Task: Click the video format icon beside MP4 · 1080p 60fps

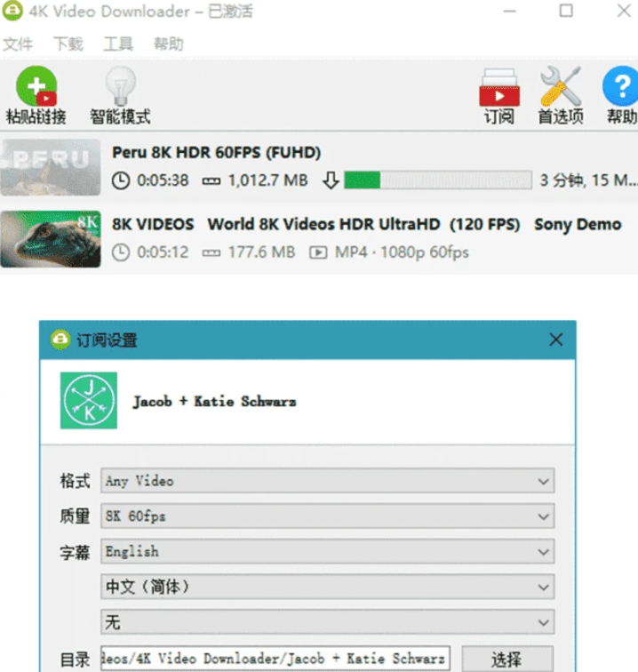Action: (318, 252)
